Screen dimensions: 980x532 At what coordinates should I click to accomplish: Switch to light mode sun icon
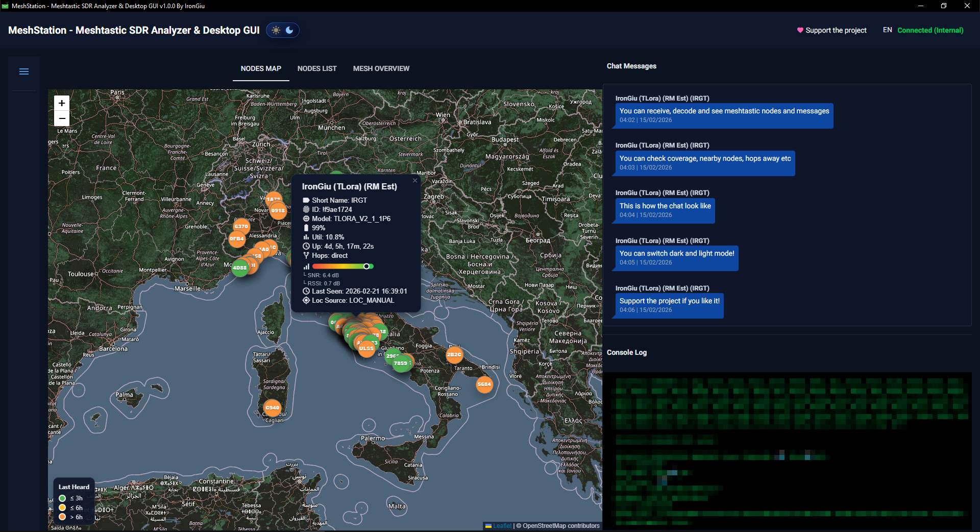(x=276, y=30)
